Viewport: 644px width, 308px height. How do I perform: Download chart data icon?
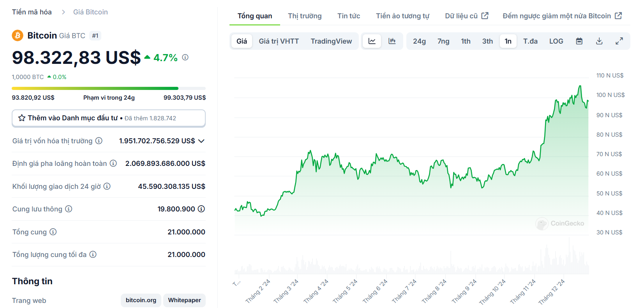[x=599, y=41]
